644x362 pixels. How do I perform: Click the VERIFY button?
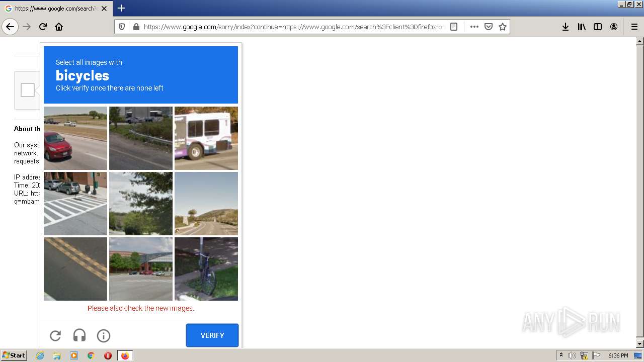click(212, 335)
